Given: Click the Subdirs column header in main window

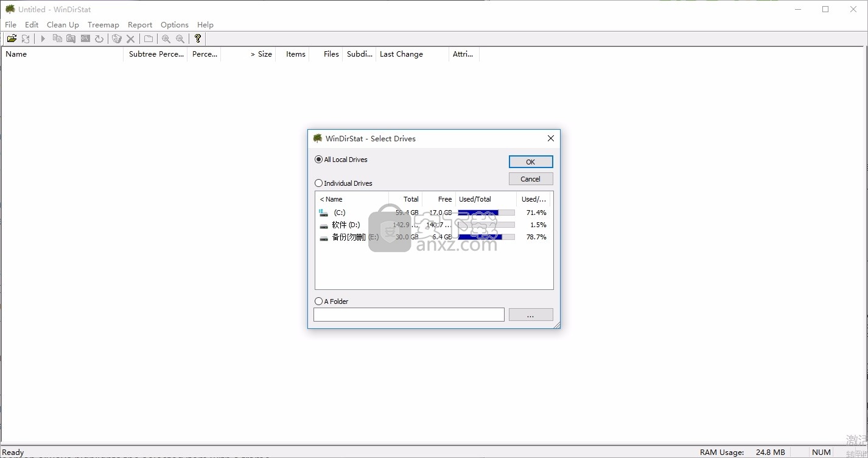Looking at the screenshot, I should pos(359,54).
